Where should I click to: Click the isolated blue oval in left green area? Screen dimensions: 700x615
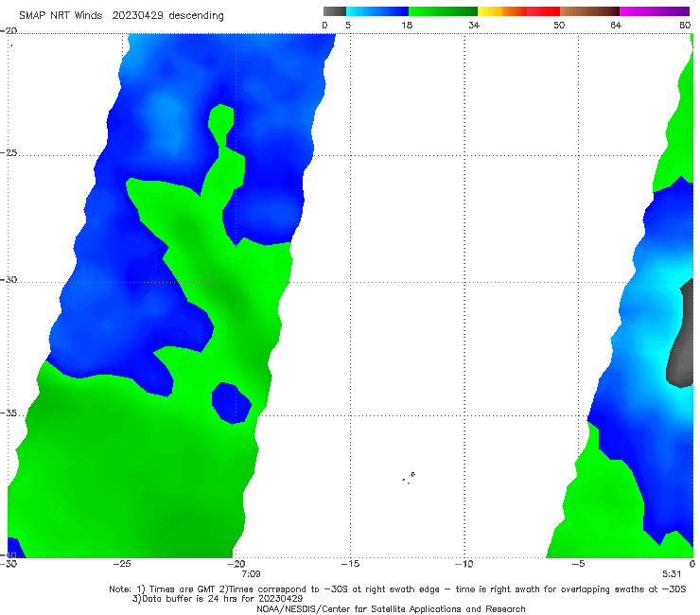pyautogui.click(x=231, y=403)
